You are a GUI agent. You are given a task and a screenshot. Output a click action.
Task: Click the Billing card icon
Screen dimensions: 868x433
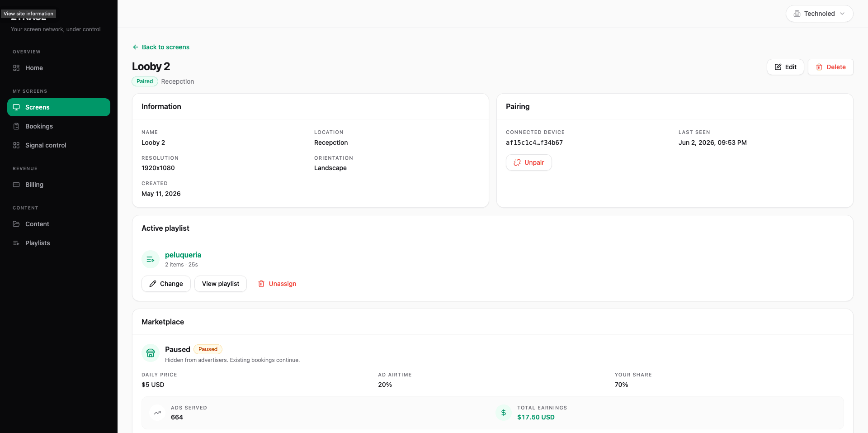tap(16, 185)
